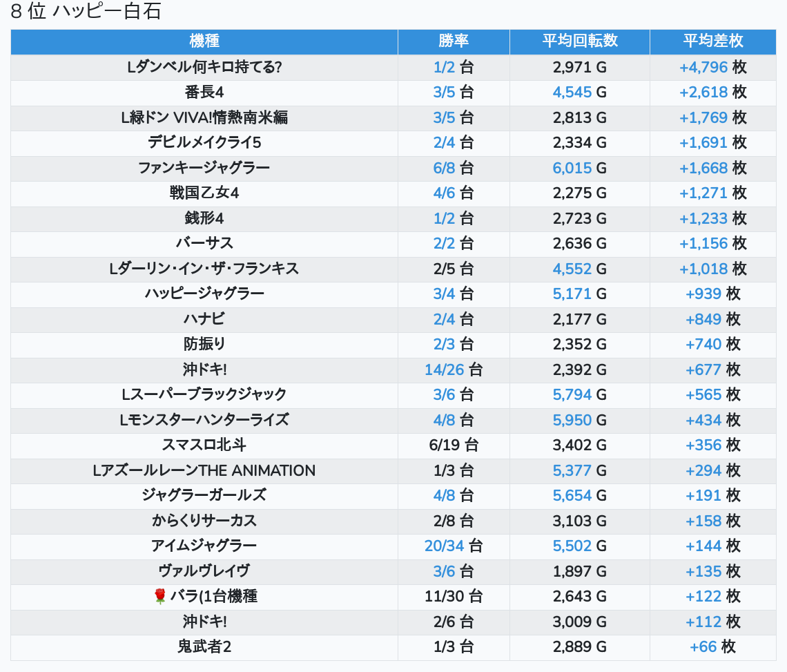Click the 勝率 column header
787x672 pixels.
pos(454,41)
